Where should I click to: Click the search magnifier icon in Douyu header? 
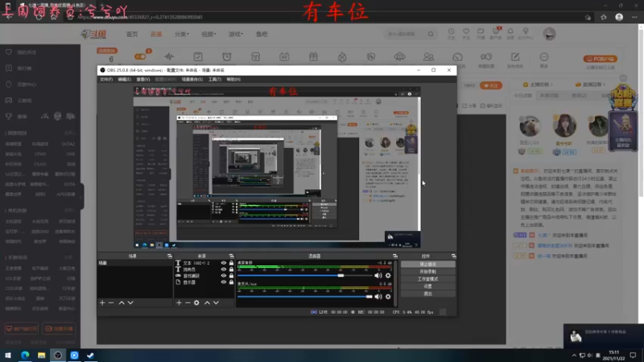[431, 34]
